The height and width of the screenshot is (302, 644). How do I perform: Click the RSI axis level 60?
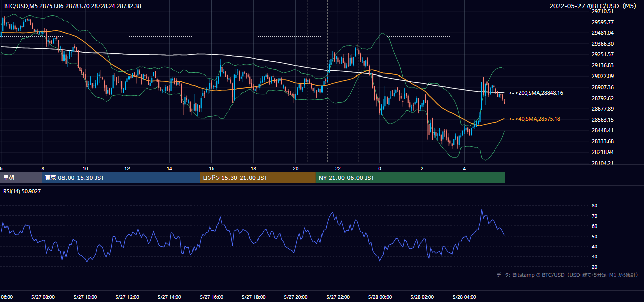pos(594,226)
